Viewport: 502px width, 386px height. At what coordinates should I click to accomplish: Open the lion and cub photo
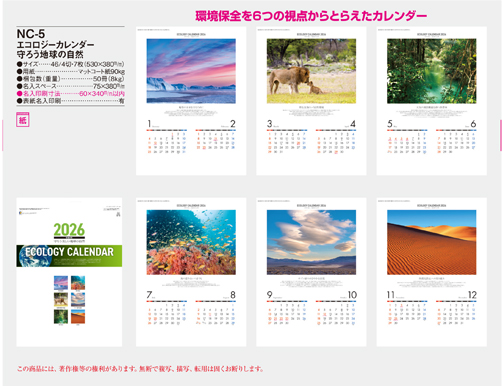(x=311, y=71)
